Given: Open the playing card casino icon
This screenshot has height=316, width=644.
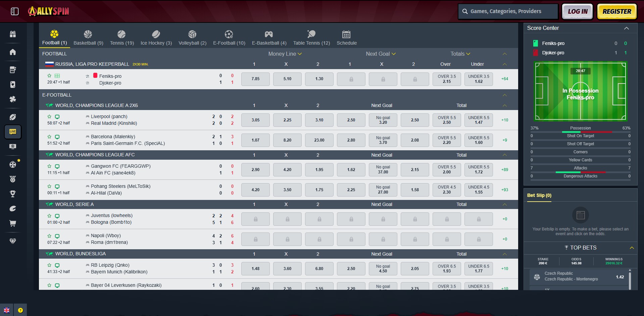Looking at the screenshot, I should [13, 85].
